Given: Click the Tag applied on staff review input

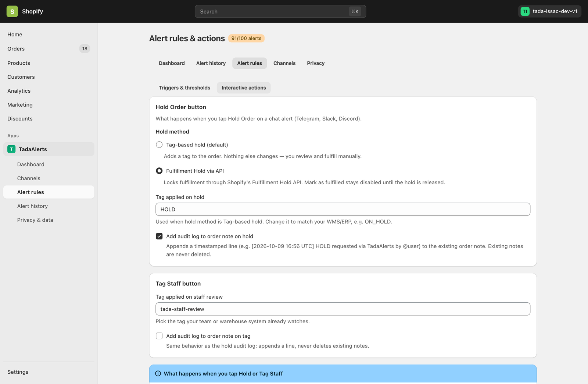Looking at the screenshot, I should tap(343, 309).
